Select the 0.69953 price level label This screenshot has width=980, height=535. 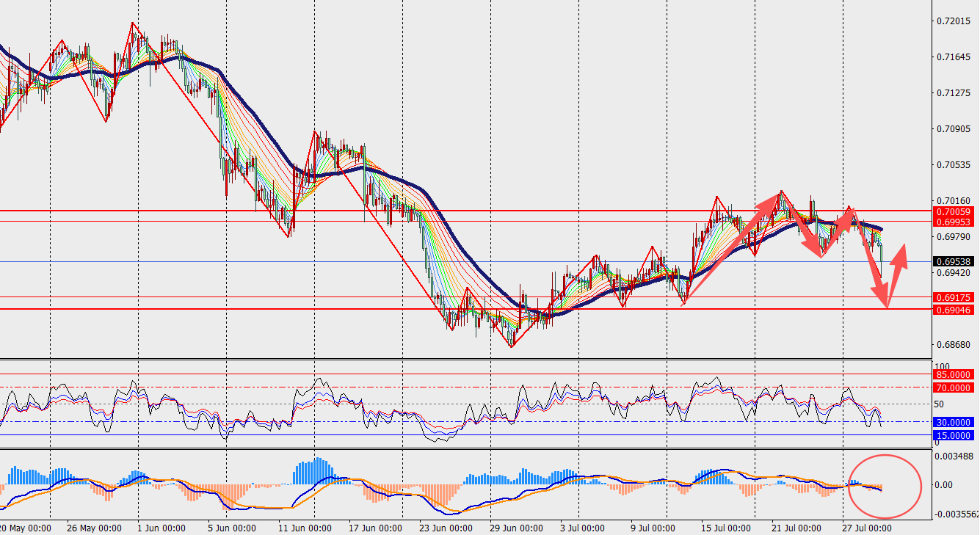954,222
